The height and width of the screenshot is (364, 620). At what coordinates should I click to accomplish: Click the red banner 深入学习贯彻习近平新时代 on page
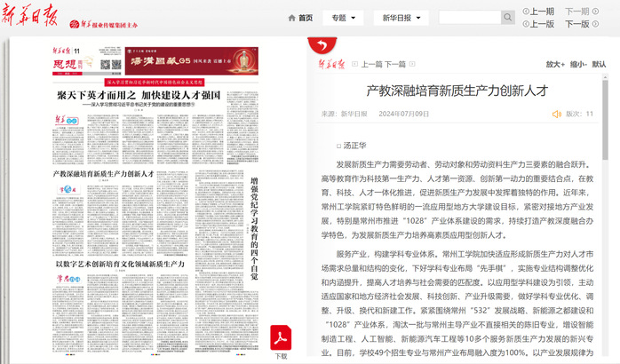coord(155,83)
